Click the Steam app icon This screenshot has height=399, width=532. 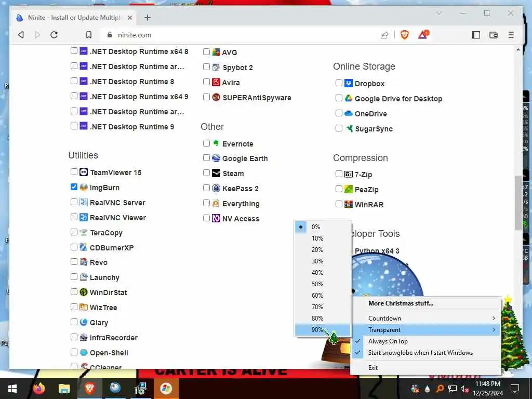(216, 173)
